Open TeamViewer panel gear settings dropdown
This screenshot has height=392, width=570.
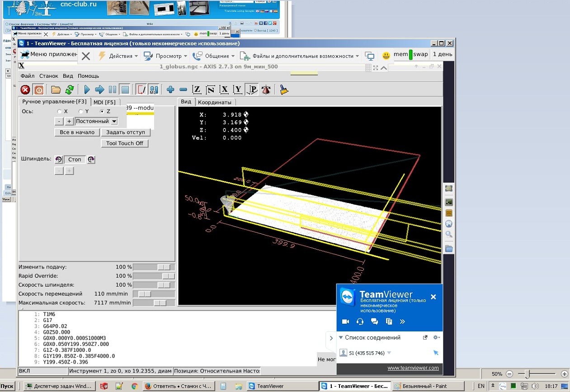pos(437,337)
